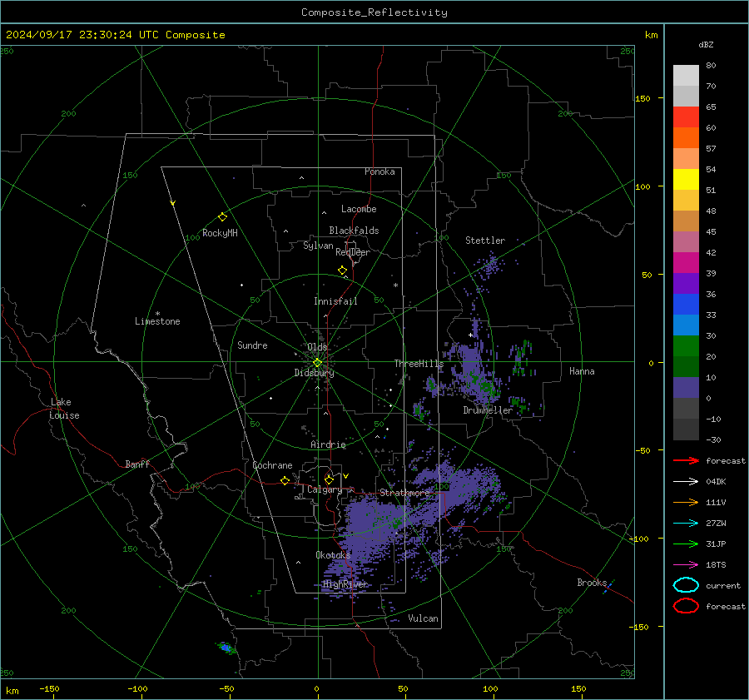Click the Okotoks city label

333,555
